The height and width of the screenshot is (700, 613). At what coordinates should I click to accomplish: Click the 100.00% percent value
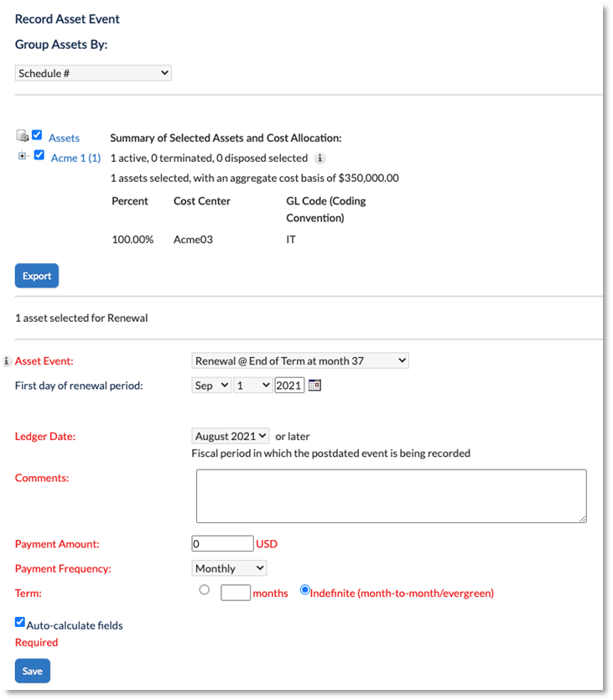click(132, 240)
